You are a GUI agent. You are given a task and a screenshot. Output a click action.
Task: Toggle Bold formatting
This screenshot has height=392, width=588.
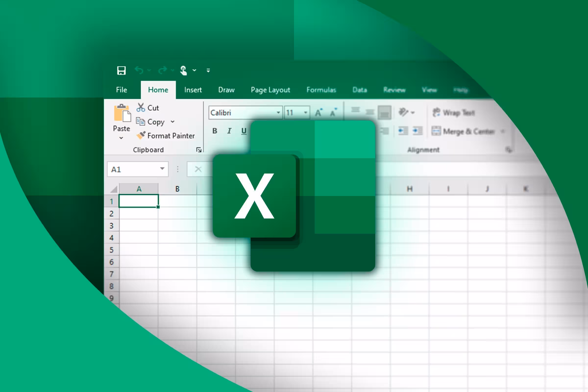(215, 131)
